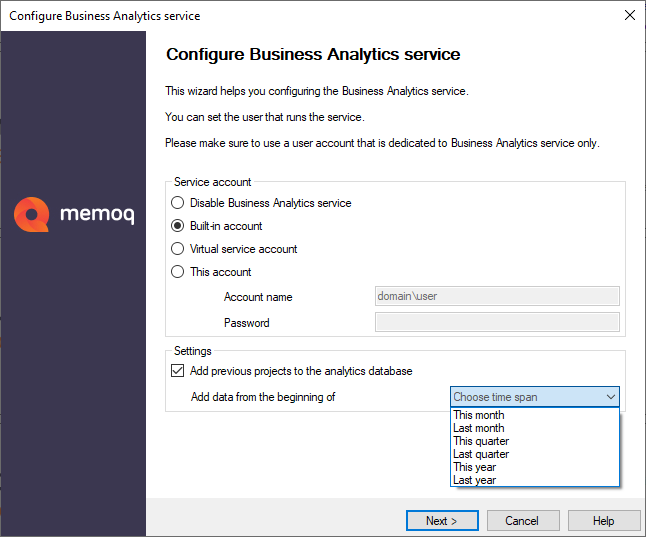The image size is (646, 537).
Task: Open Help for this wizard
Action: click(603, 521)
